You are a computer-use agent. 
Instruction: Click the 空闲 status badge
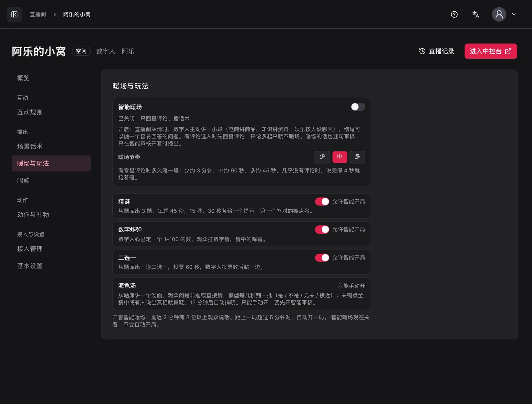(81, 51)
